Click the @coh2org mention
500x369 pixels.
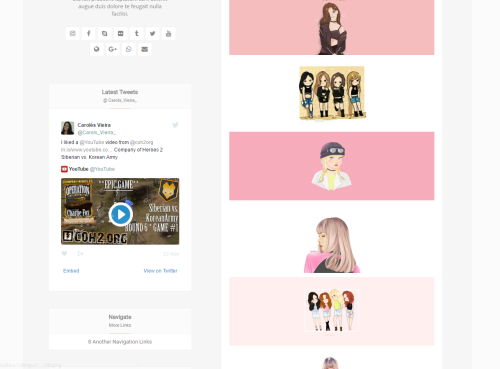tap(142, 142)
